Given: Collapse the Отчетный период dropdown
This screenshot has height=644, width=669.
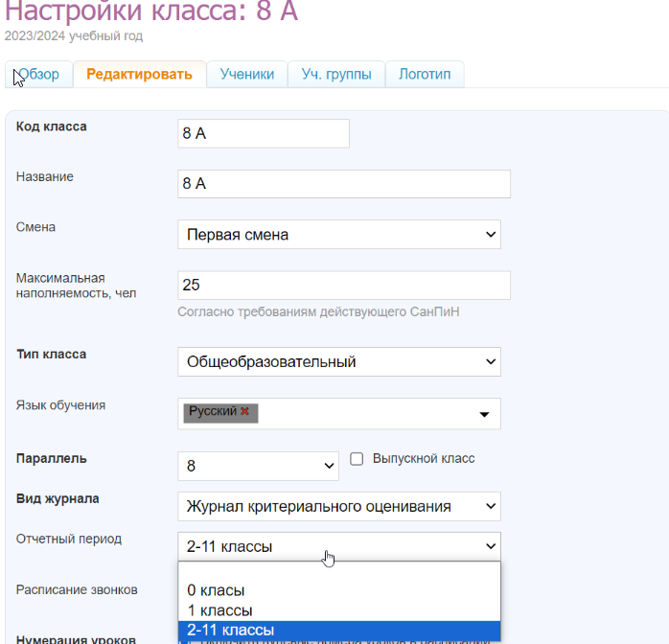Looking at the screenshot, I should (x=339, y=546).
